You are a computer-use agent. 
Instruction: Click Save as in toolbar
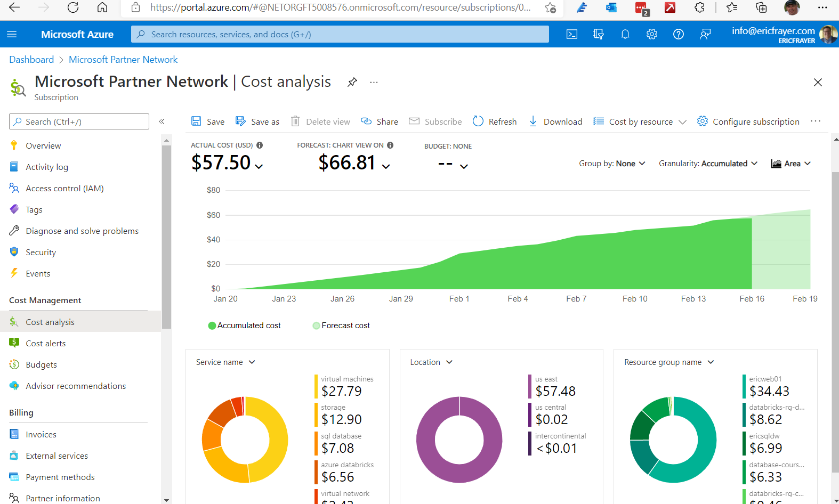click(257, 121)
